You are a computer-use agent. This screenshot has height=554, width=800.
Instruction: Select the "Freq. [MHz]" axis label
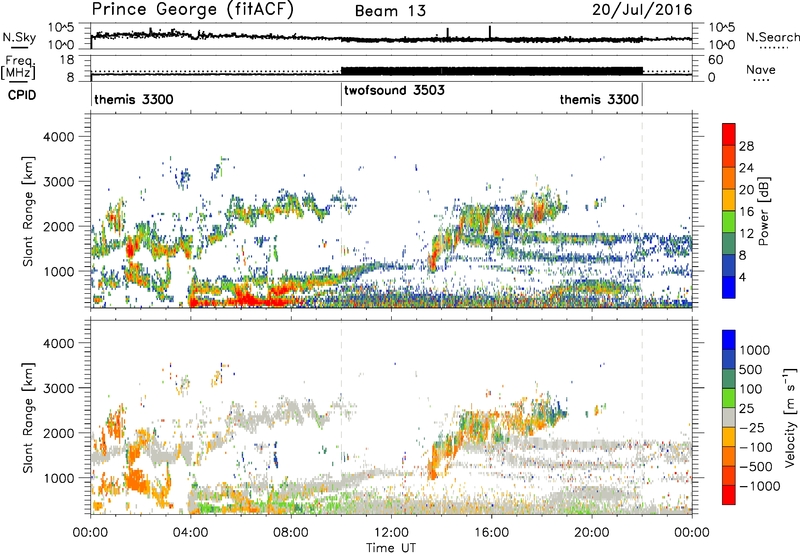pyautogui.click(x=19, y=68)
